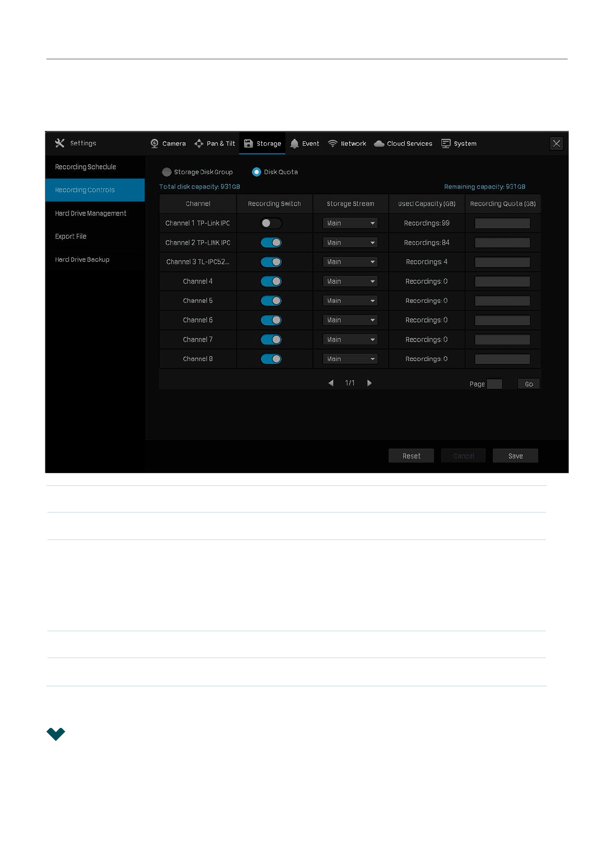Open Recording Schedule in sidebar
This screenshot has height=868, width=614.
(x=86, y=167)
